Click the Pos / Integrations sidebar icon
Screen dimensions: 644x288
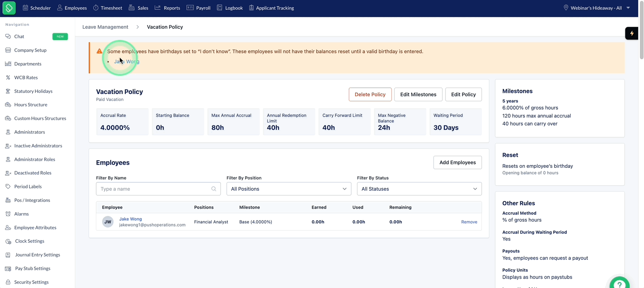(8, 200)
